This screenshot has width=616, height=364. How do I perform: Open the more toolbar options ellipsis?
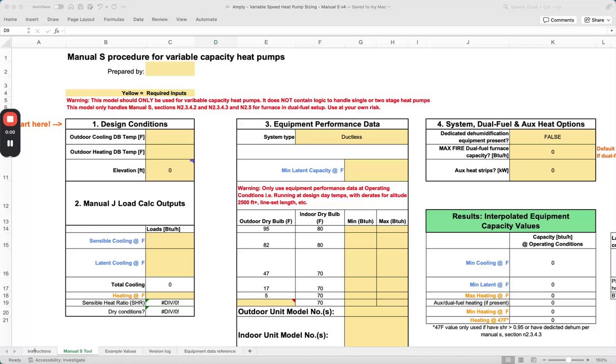click(124, 7)
